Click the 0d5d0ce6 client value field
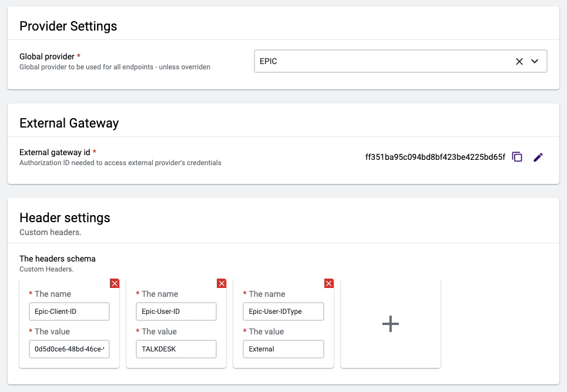 tap(69, 349)
